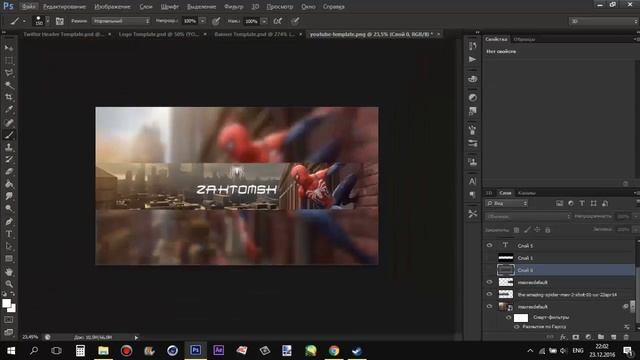Image resolution: width=640 pixels, height=360 pixels.
Task: Select the Pen tool
Action: click(9, 222)
